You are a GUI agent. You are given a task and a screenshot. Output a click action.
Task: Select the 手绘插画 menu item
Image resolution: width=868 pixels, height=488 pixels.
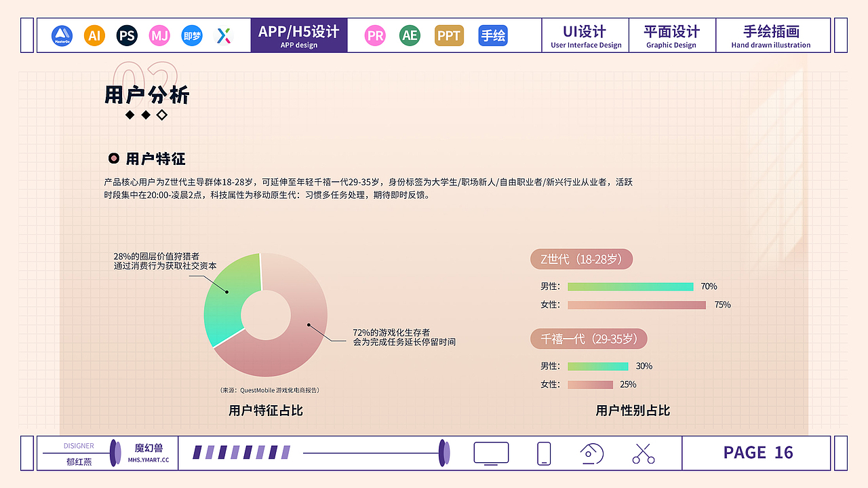[773, 35]
